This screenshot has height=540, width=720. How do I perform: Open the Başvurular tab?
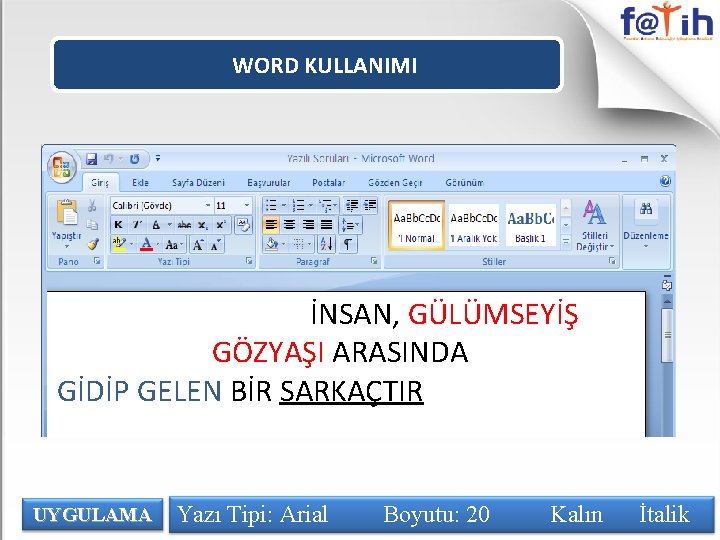(269, 183)
